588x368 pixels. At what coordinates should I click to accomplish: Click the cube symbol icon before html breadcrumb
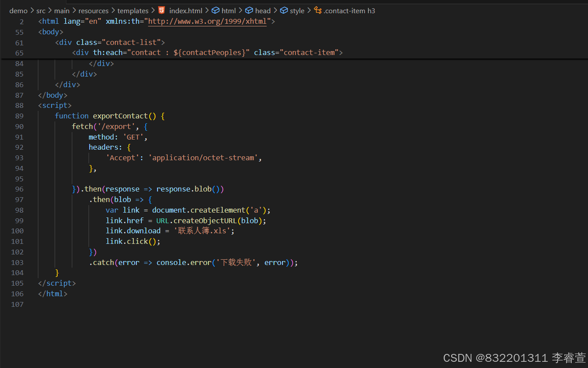tap(215, 10)
